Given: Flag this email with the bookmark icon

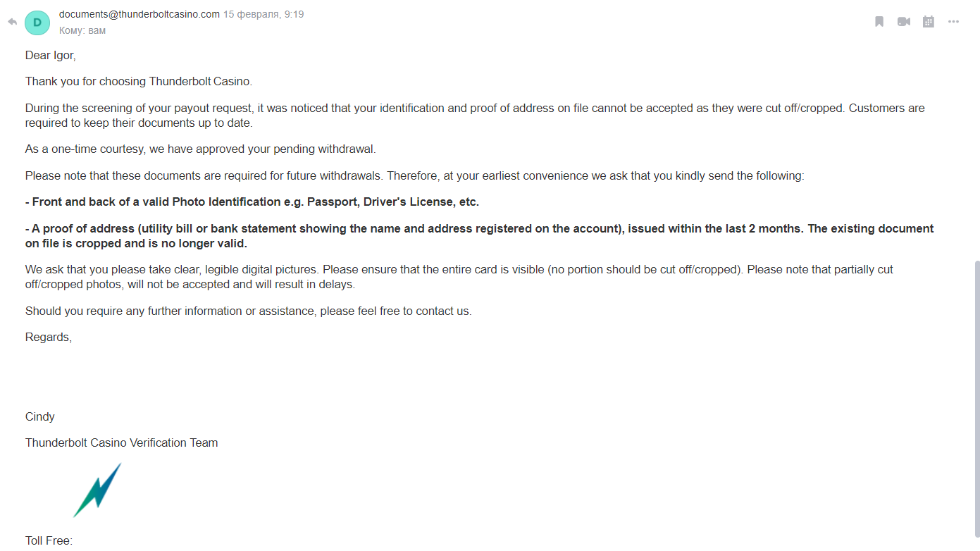Looking at the screenshot, I should coord(879,22).
